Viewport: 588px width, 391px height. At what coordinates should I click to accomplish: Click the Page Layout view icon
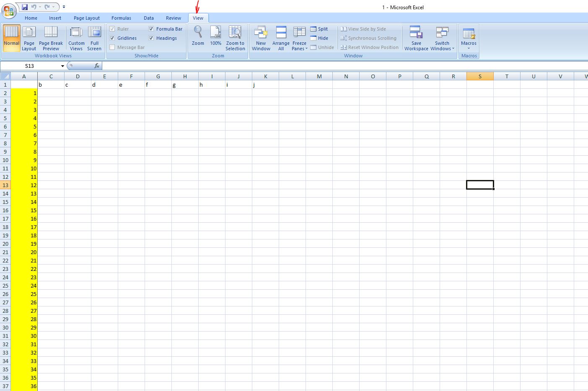coord(29,33)
